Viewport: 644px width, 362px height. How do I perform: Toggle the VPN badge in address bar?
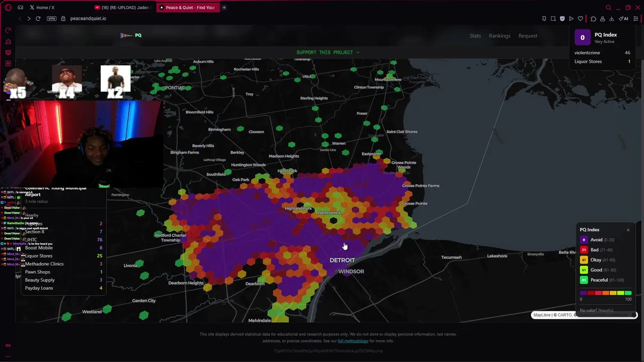(x=51, y=19)
